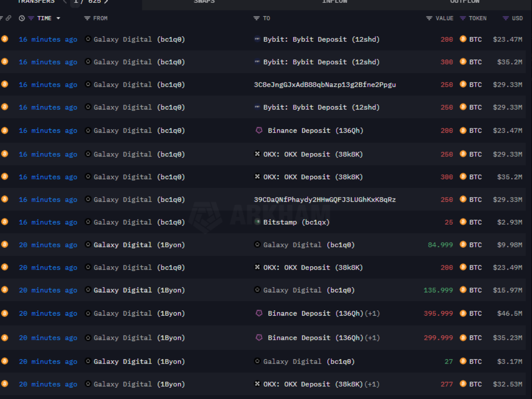Click the Bitstamp entity icon
Viewport: 532px width, 399px height.
pos(257,222)
